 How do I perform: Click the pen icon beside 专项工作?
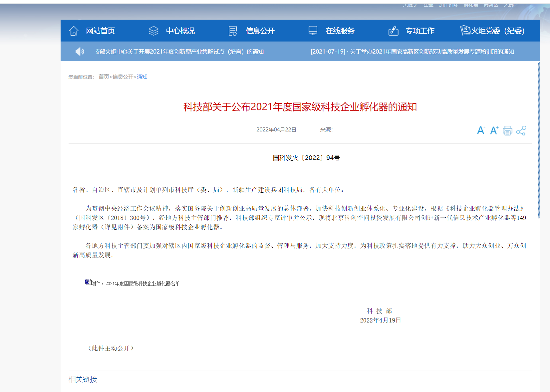[x=393, y=31]
